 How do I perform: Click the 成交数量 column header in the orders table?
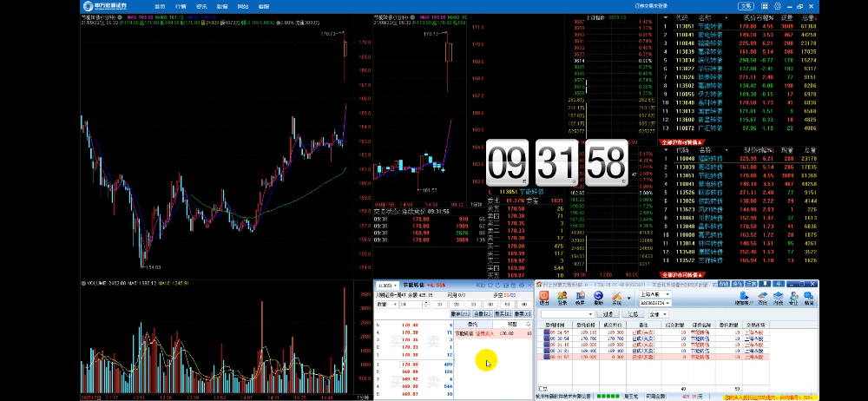point(674,325)
